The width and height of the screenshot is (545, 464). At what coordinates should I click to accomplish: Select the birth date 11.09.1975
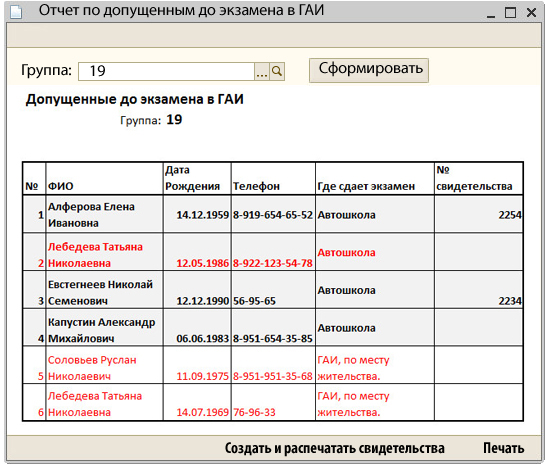203,376
